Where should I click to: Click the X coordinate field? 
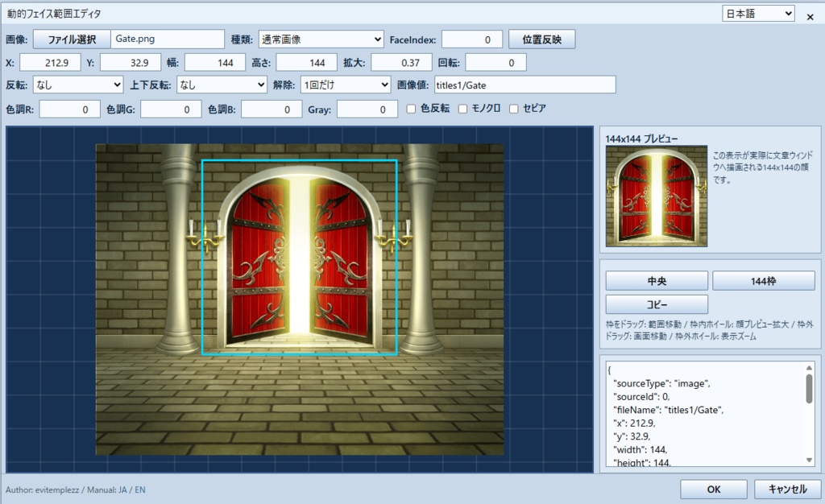pyautogui.click(x=50, y=63)
